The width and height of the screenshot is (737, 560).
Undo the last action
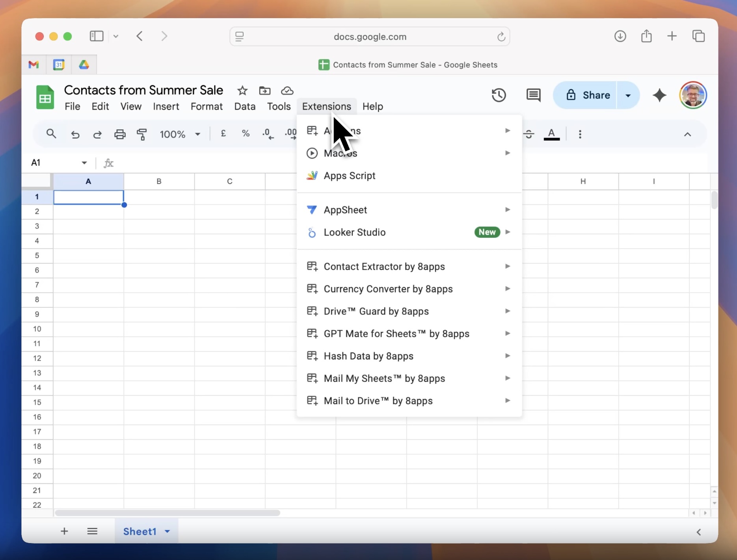click(75, 134)
